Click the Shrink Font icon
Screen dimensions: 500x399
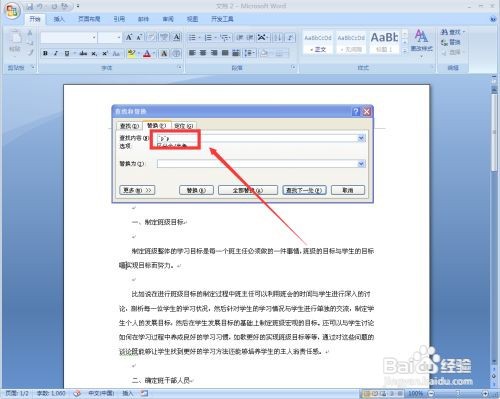point(139,37)
